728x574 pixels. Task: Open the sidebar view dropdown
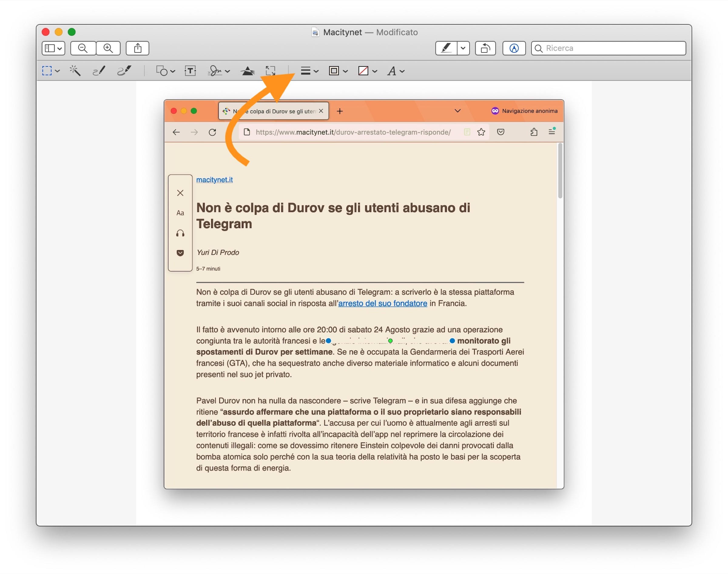[x=53, y=48]
